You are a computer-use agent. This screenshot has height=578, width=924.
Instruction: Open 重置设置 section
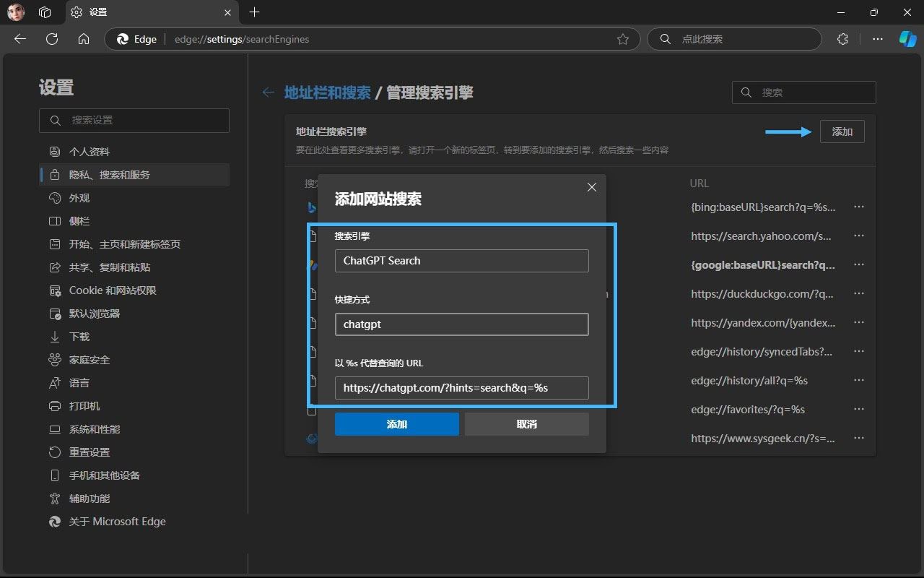(x=134, y=452)
